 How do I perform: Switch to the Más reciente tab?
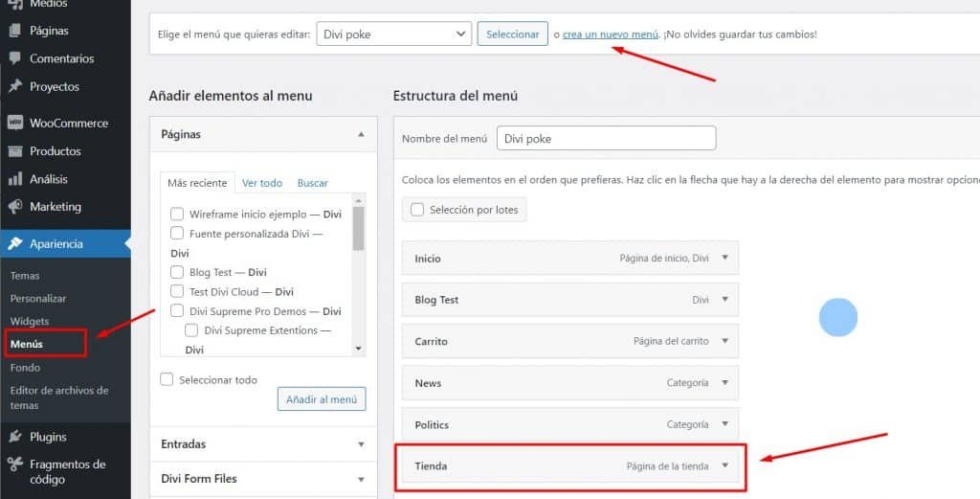click(197, 183)
